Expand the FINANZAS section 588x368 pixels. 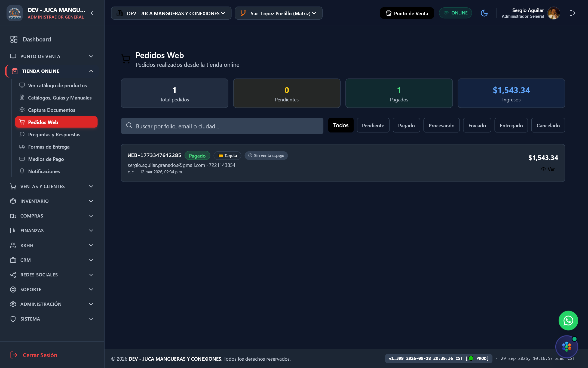click(x=52, y=231)
